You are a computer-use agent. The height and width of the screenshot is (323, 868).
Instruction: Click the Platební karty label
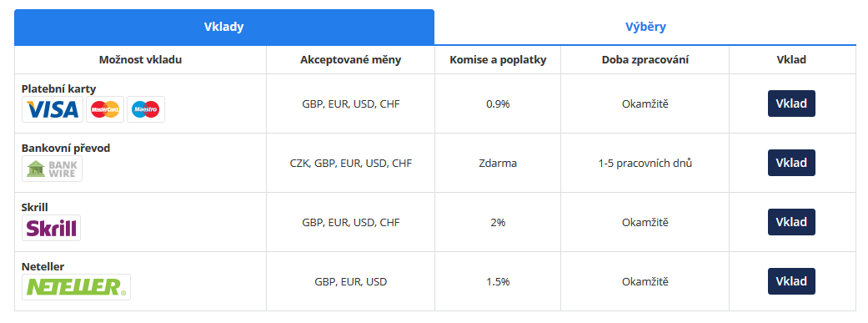pos(59,88)
